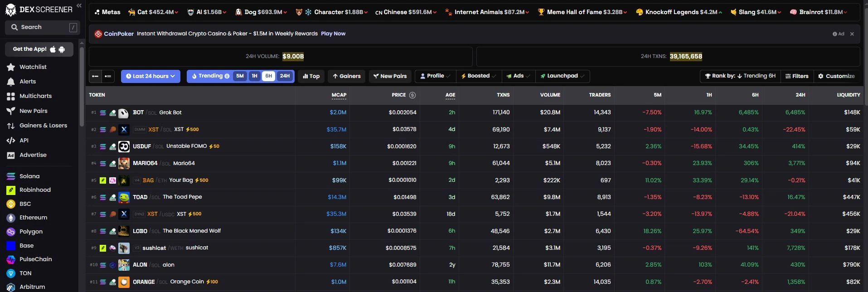Open Filters button
Image resolution: width=868 pixels, height=292 pixels.
[797, 76]
